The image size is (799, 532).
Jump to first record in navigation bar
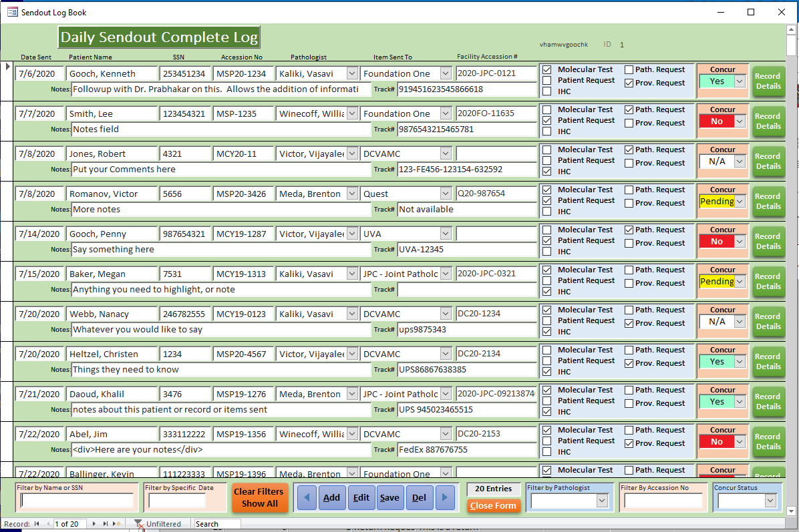tap(37, 524)
